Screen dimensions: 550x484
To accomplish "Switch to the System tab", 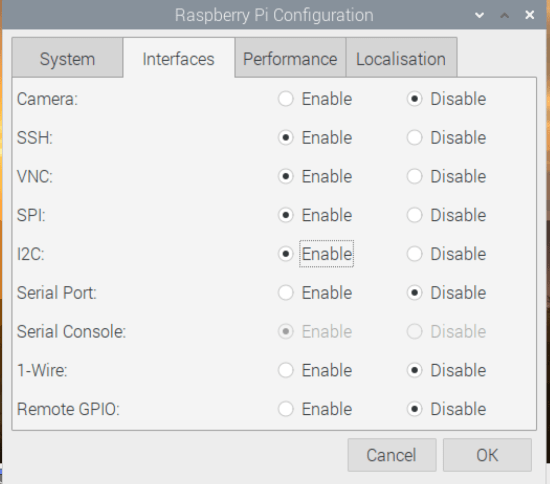I will [x=67, y=58].
